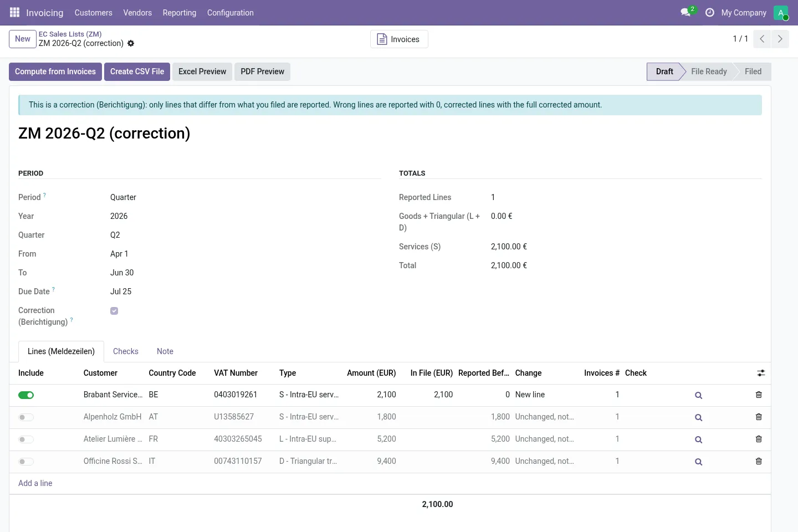Open the Excel Preview
The height and width of the screenshot is (532, 798).
pyautogui.click(x=202, y=71)
